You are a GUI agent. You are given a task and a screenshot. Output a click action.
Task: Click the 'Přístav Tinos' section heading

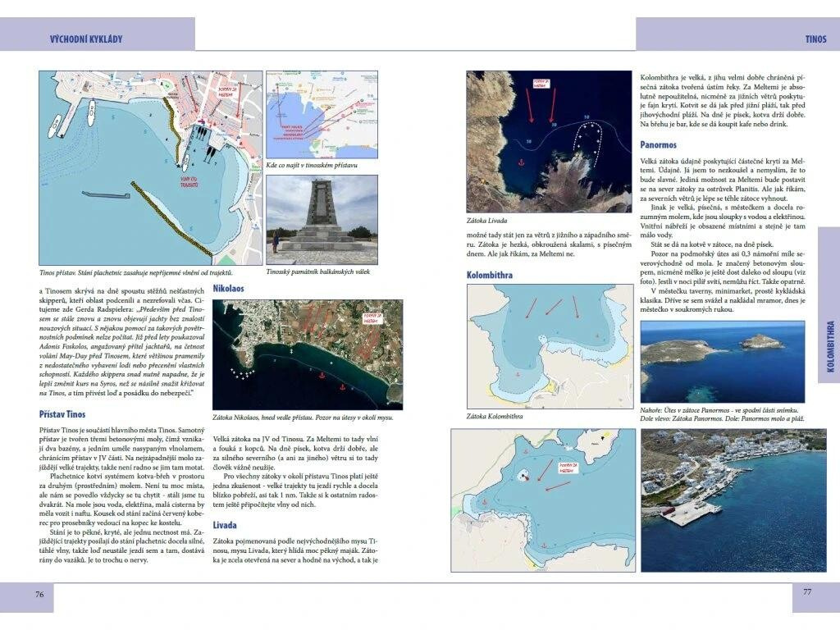point(62,414)
